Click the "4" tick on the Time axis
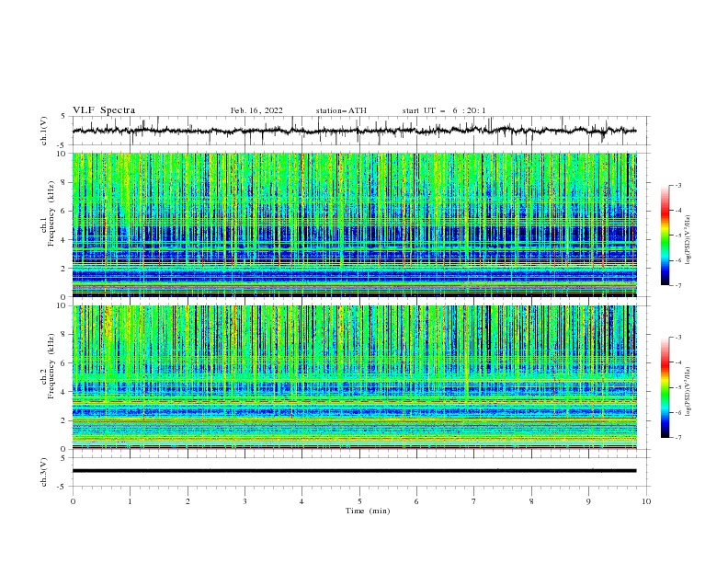728x563 pixels. pyautogui.click(x=301, y=501)
